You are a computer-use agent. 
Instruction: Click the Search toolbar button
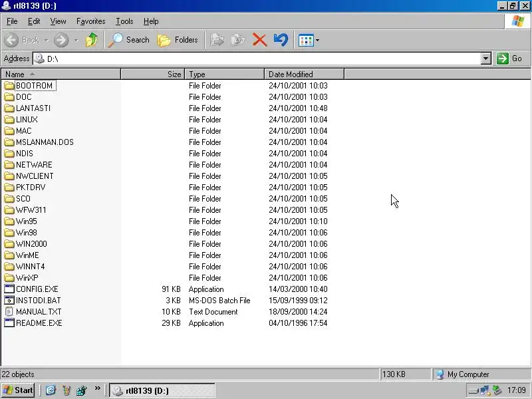point(129,40)
